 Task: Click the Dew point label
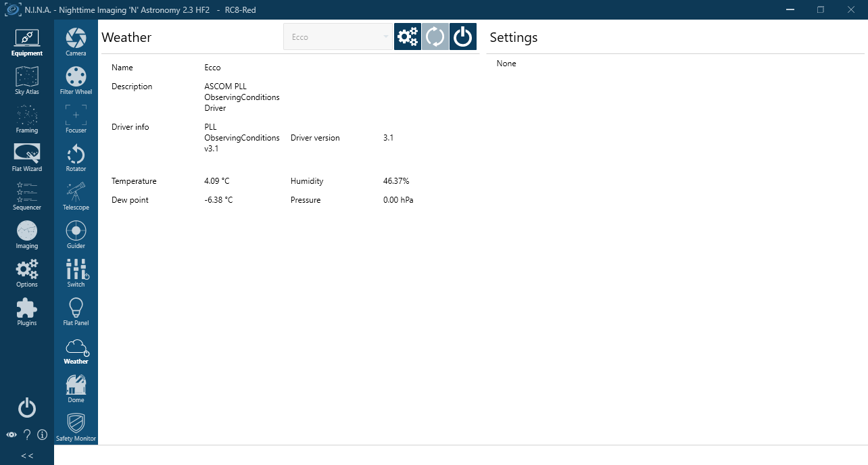pyautogui.click(x=130, y=200)
